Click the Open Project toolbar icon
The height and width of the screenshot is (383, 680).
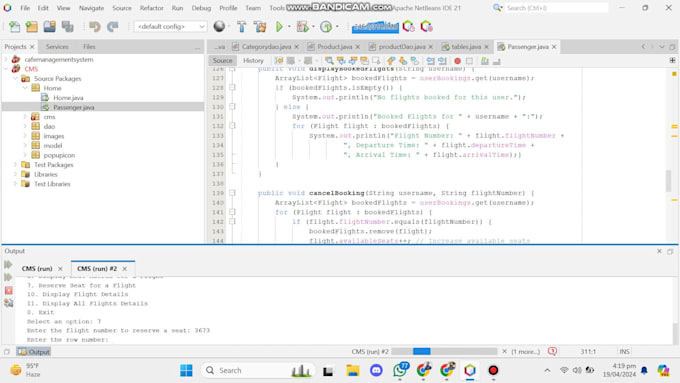(49, 26)
